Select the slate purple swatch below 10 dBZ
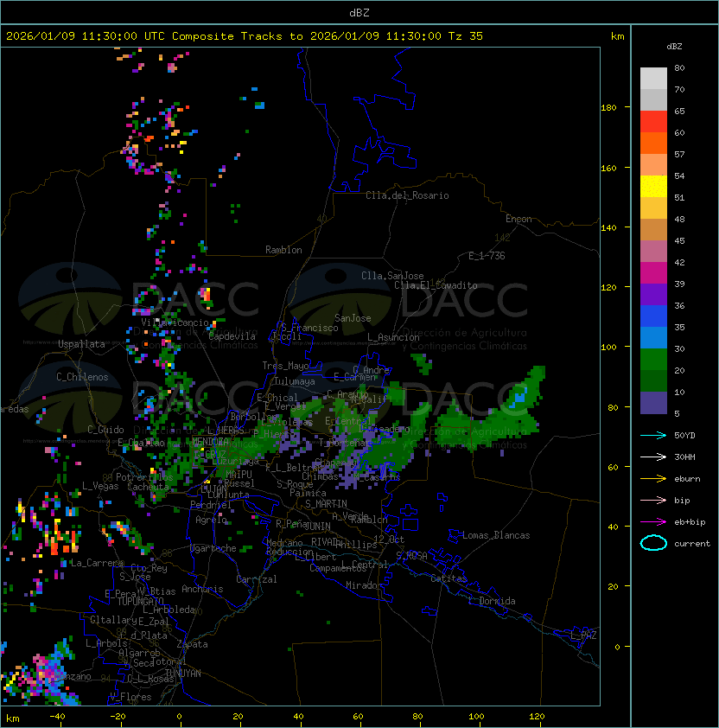The image size is (719, 728). [x=653, y=403]
